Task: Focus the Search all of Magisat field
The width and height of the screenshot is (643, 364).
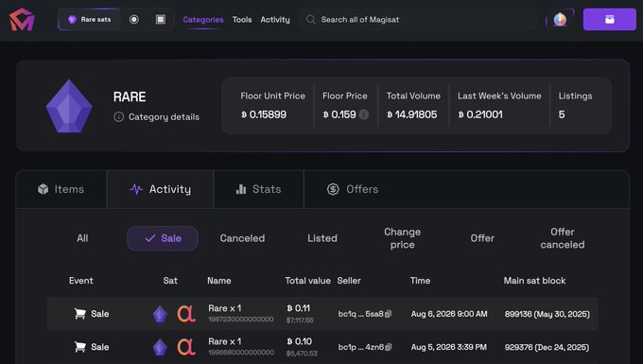Action: [418, 19]
